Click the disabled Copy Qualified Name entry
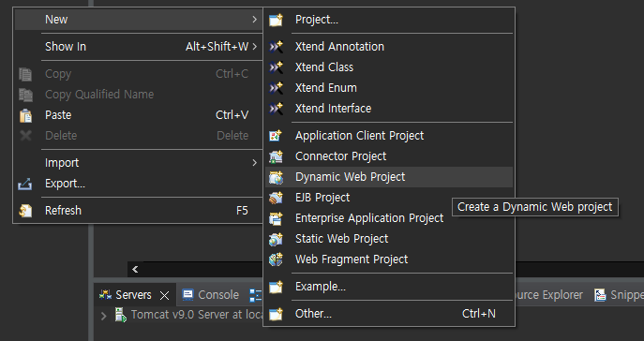The image size is (644, 341). tap(138, 95)
